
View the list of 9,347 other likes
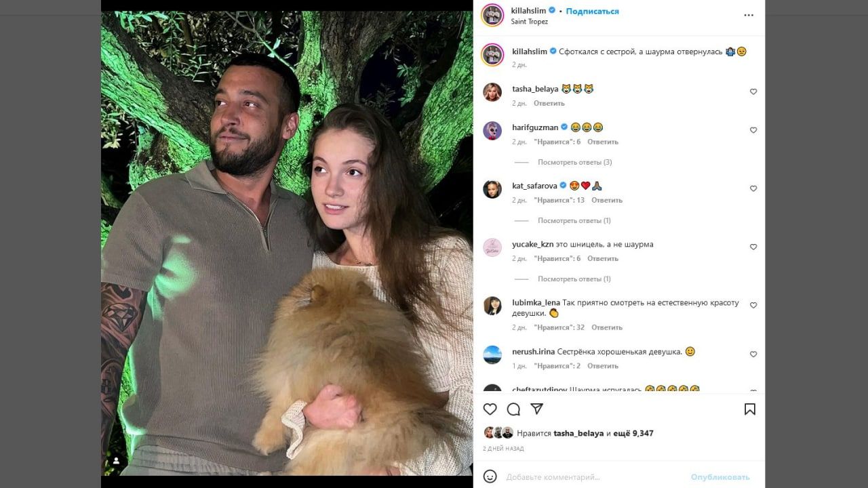[x=633, y=433]
